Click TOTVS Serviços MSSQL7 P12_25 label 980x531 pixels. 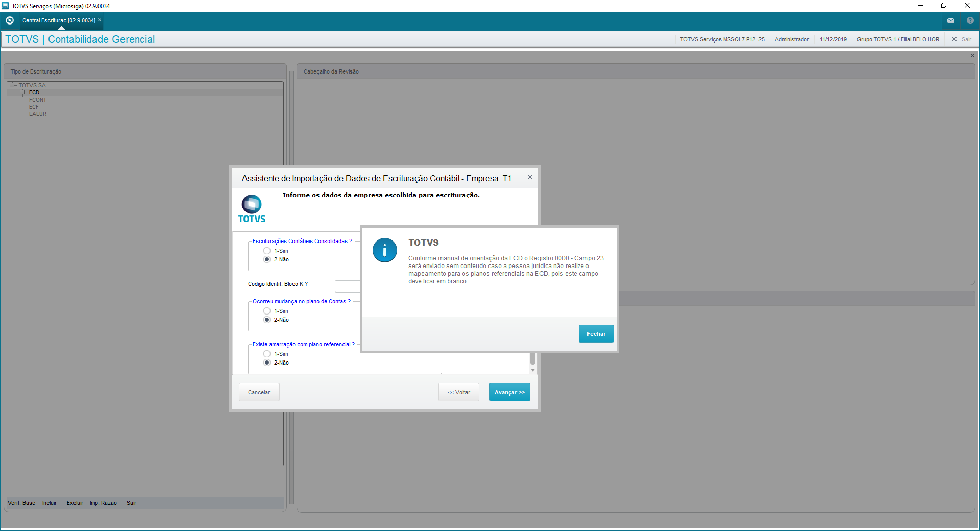click(722, 39)
